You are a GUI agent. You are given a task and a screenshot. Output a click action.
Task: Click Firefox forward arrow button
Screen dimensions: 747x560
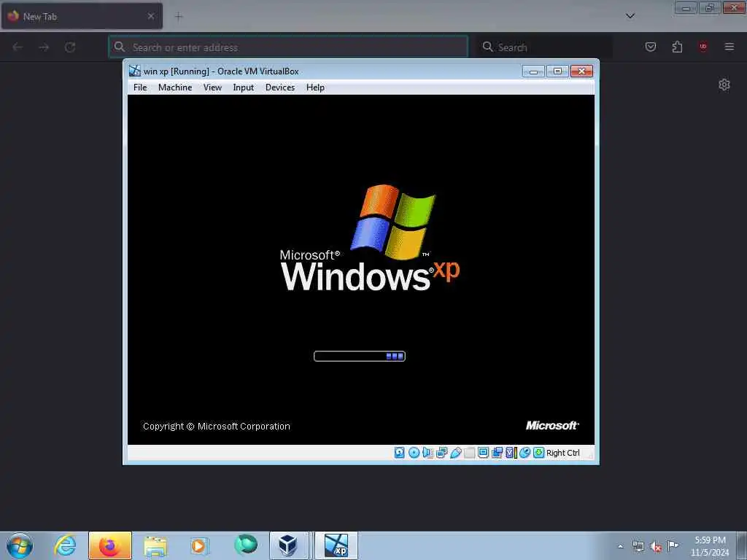44,47
